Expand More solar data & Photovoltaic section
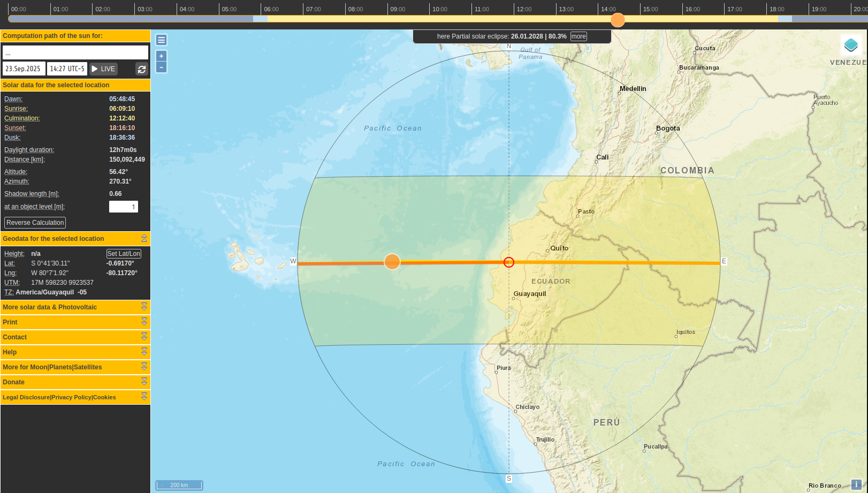Viewport: 868px width, 493px height. pyautogui.click(x=144, y=307)
